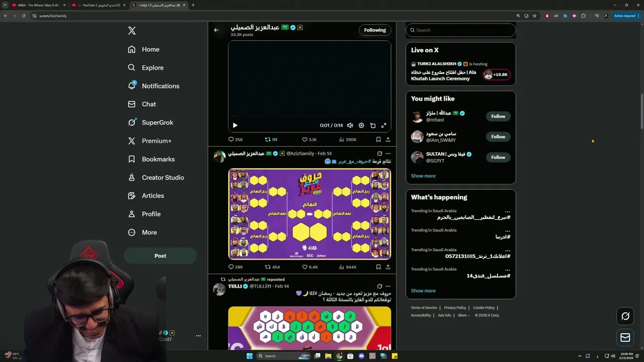The image size is (644, 362).
Task: Follow the @m5aoi account
Action: click(x=498, y=116)
